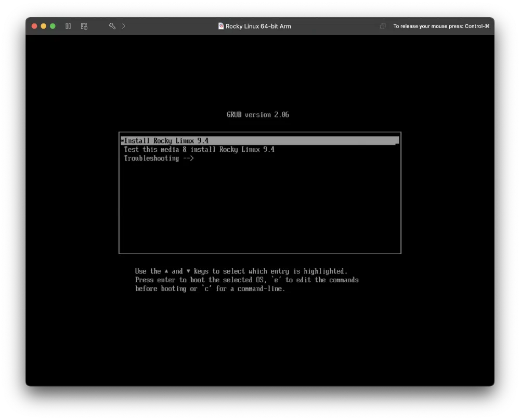This screenshot has height=420, width=520.
Task: Expand hidden toolbar items with the chevron
Action: tap(124, 25)
